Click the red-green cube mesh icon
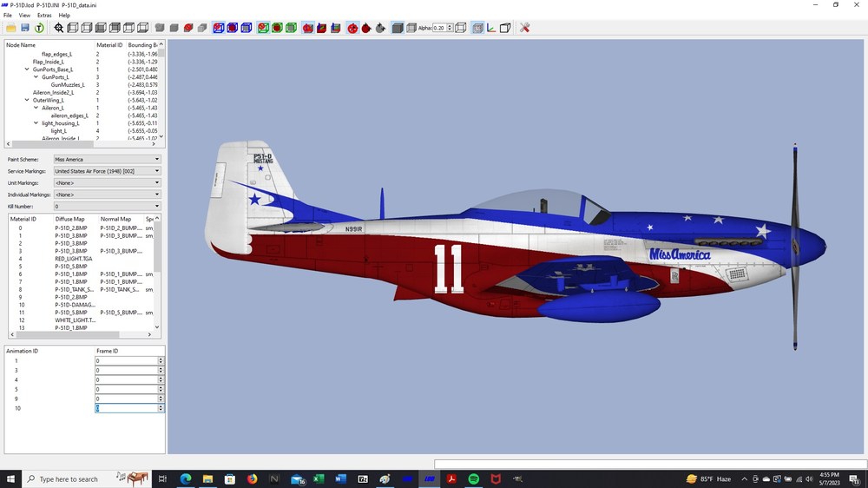The height and width of the screenshot is (488, 868). tap(322, 28)
